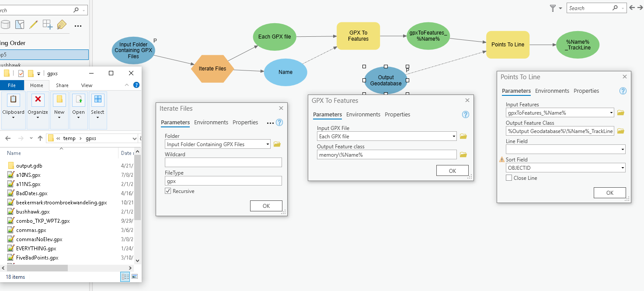
Task: Click the browse icon beside Output Feature Class
Action: [620, 131]
